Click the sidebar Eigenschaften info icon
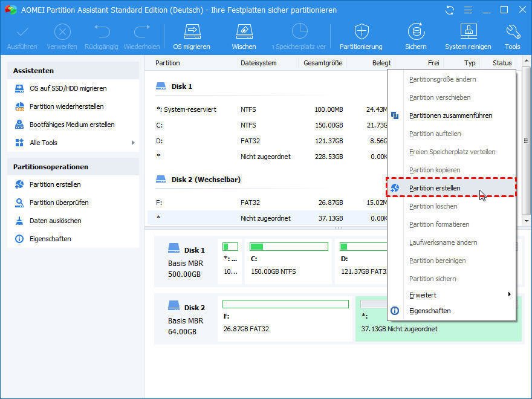 (19, 239)
